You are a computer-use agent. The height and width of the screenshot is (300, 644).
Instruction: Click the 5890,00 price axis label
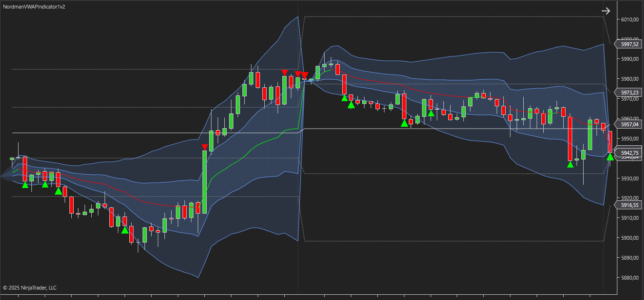(629, 258)
